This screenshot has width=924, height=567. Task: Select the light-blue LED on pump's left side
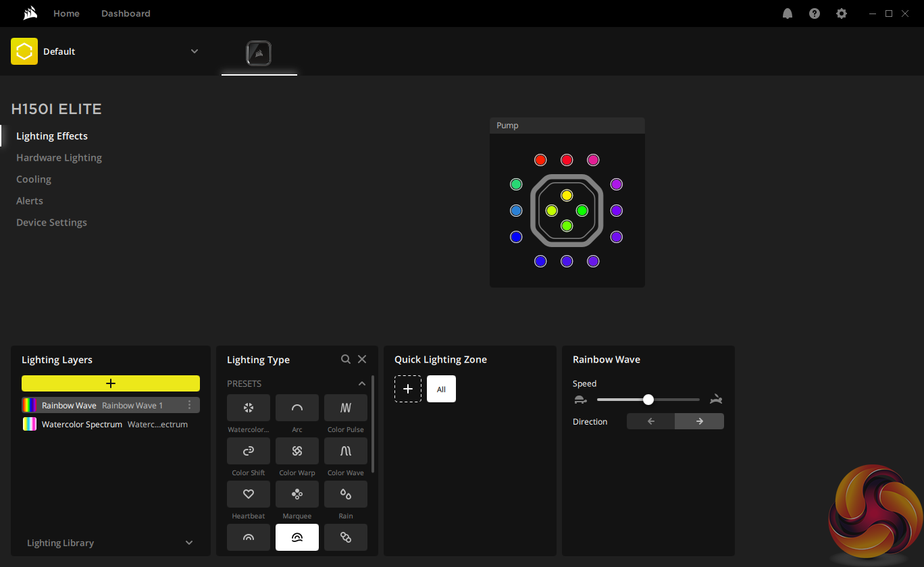[x=517, y=211]
